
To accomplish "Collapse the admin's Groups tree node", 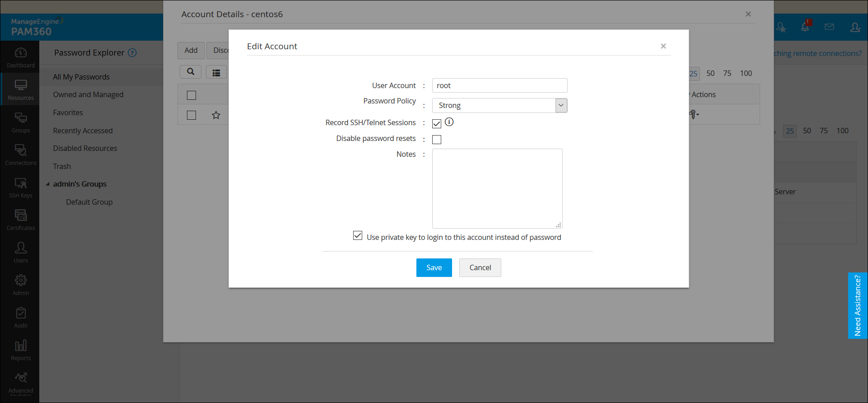I will click(48, 184).
